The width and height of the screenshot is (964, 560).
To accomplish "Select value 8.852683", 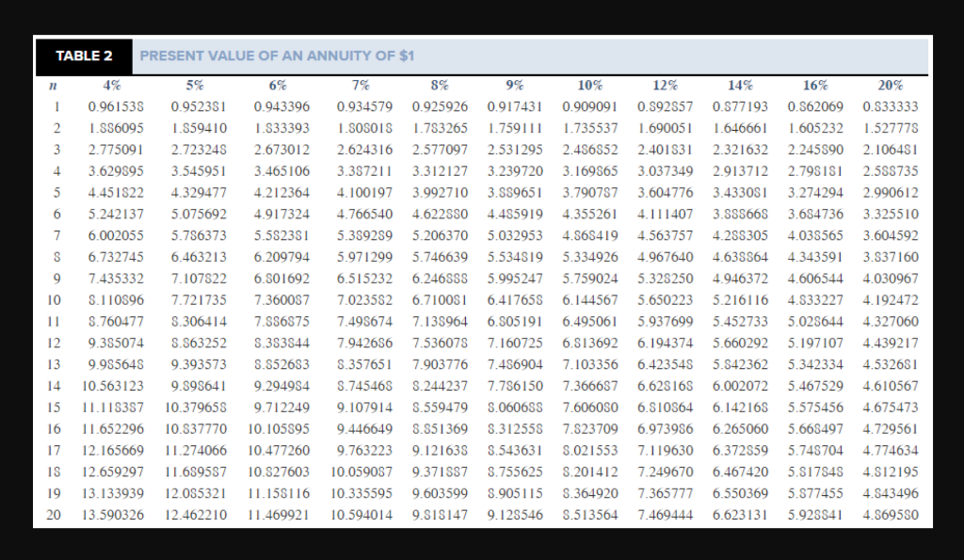I will tap(282, 364).
